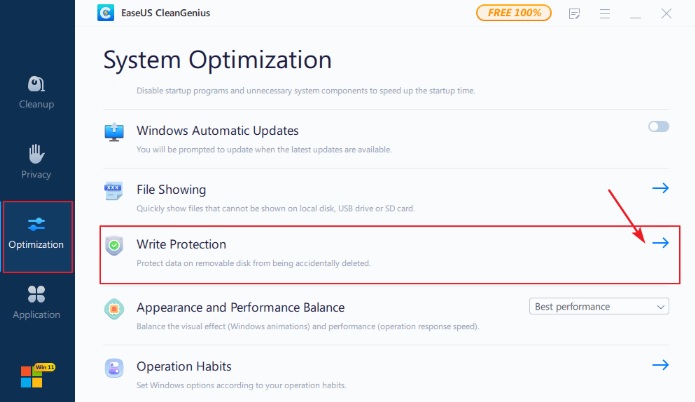Click the Operation Habits icon
This screenshot has height=402, width=695.
coord(115,369)
